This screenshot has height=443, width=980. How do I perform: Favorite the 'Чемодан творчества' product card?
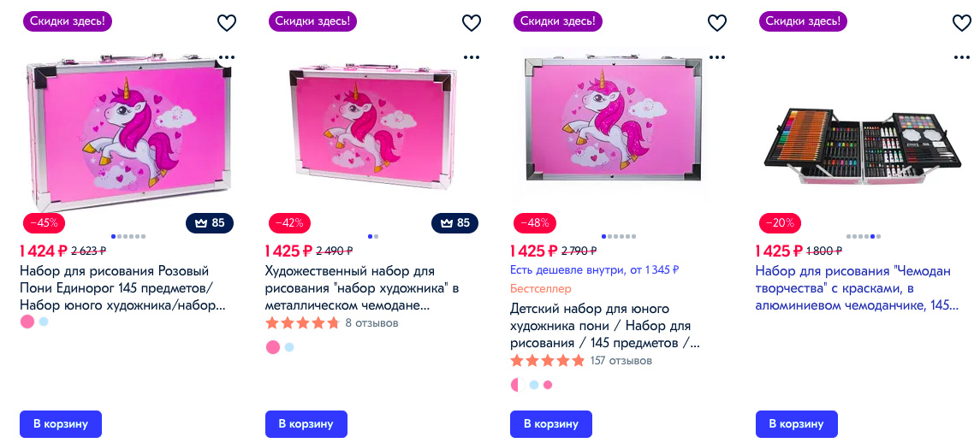(962, 23)
